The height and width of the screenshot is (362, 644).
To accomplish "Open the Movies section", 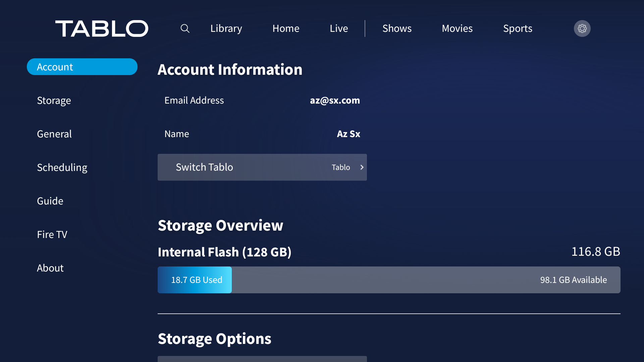I will tap(457, 28).
